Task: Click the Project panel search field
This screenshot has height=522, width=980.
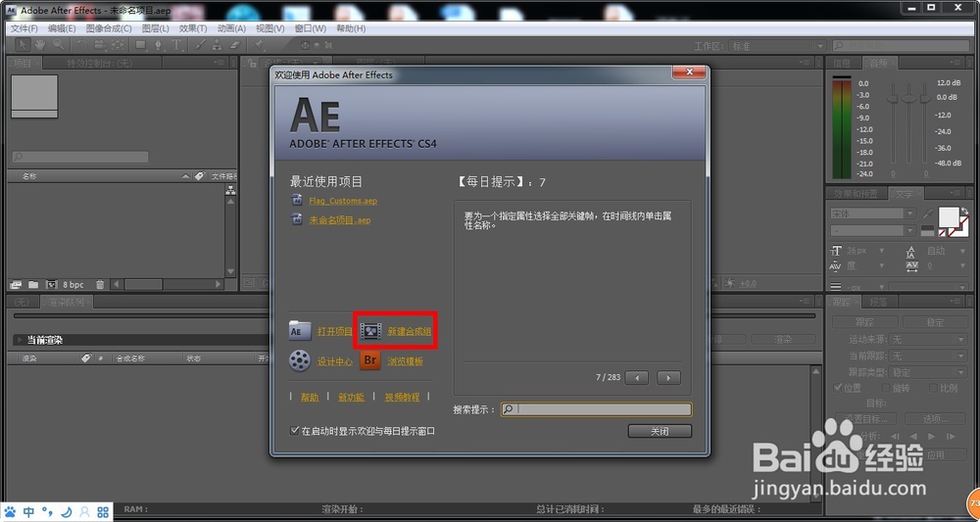Action: pyautogui.click(x=80, y=158)
